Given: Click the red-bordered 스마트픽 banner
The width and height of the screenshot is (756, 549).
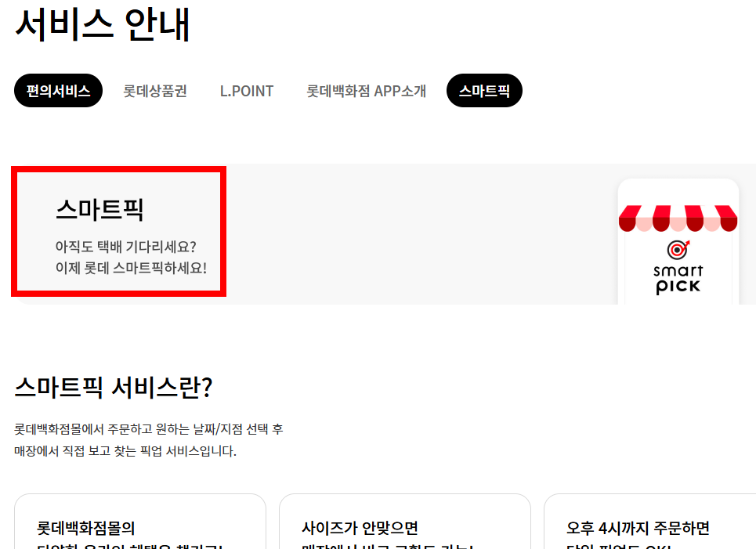Looking at the screenshot, I should [x=118, y=231].
